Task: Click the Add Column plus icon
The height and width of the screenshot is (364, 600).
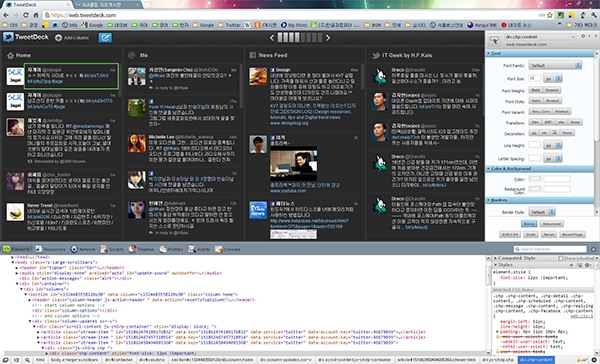Action: click(59, 38)
